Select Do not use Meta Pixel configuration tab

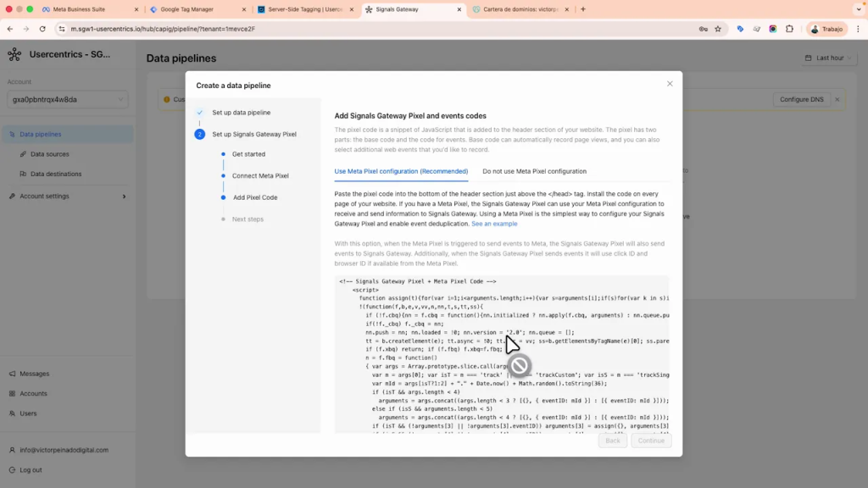[x=534, y=171]
